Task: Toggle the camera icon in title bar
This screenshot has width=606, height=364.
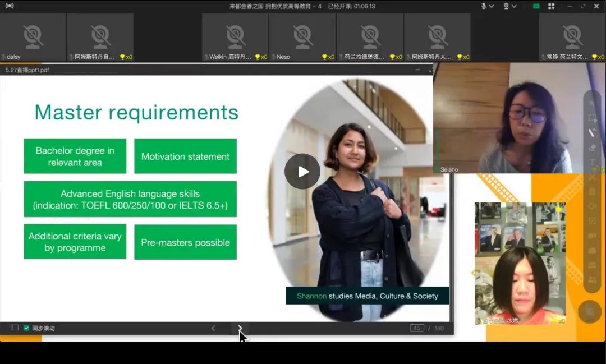Action: click(506, 6)
